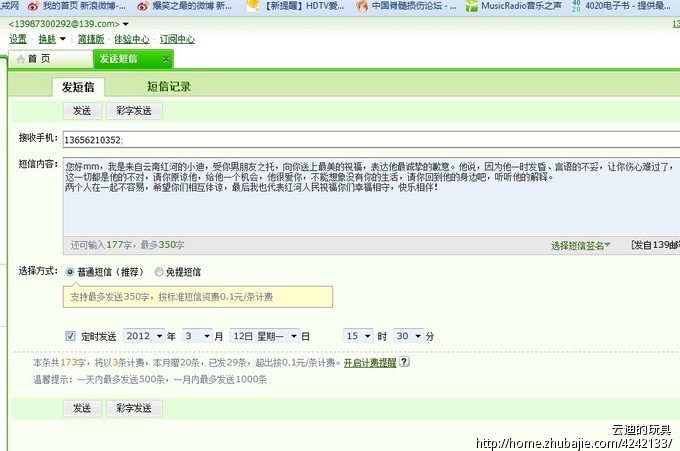
Task: Click the home icon on 首页 tab
Action: coord(20,59)
